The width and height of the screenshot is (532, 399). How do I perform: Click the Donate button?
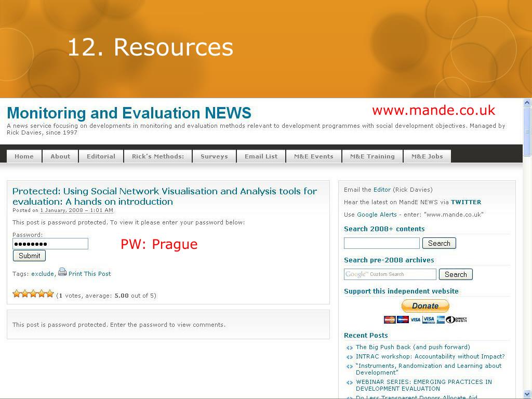(425, 305)
